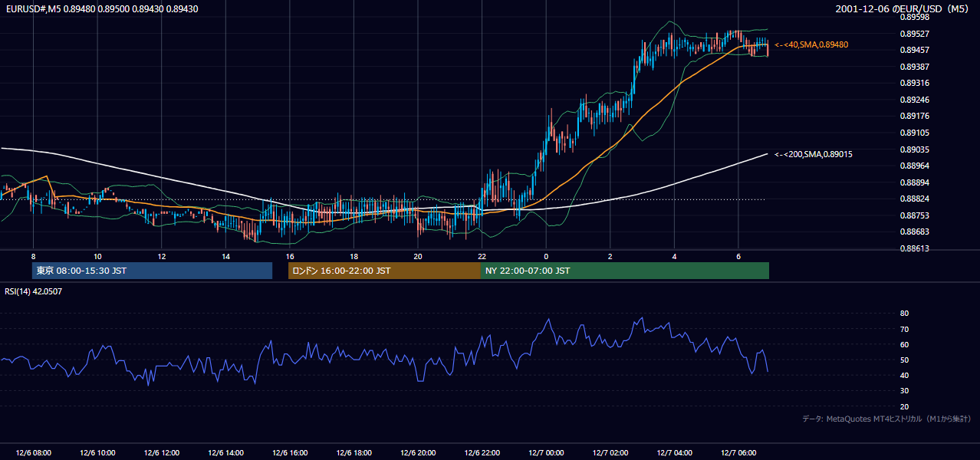Click RSI scale level 50
This screenshot has width=980, height=460.
(x=904, y=360)
